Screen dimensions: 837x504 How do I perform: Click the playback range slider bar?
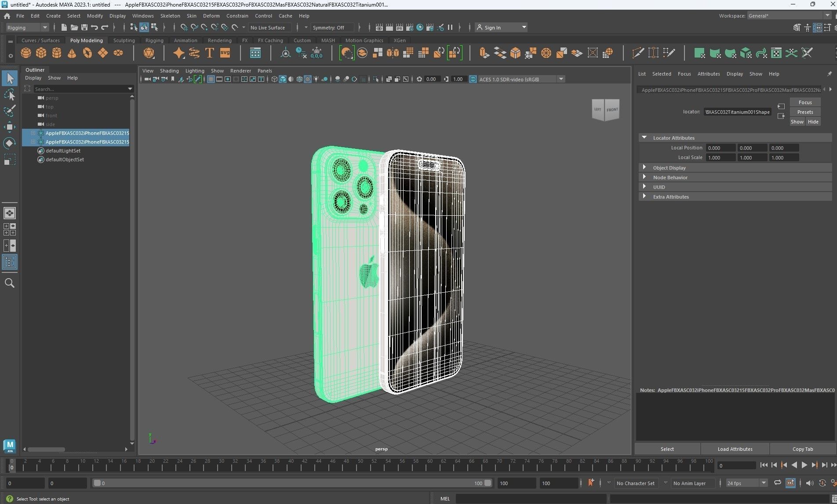(292, 483)
